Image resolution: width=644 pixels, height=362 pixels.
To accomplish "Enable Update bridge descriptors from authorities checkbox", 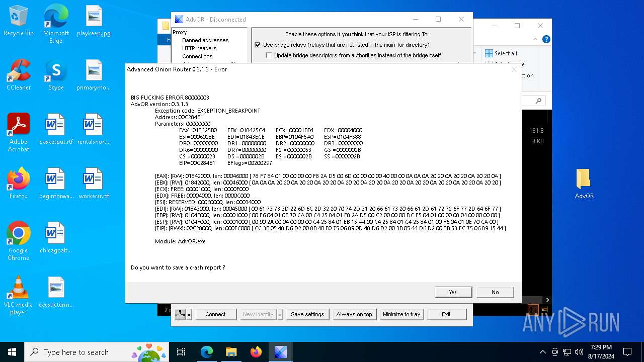I will [269, 55].
